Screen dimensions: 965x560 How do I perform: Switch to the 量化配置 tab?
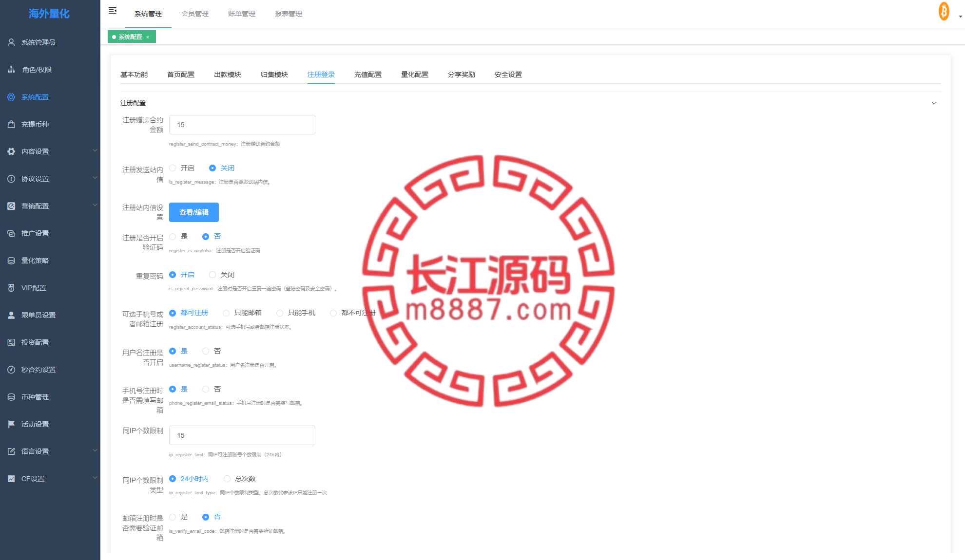point(415,75)
